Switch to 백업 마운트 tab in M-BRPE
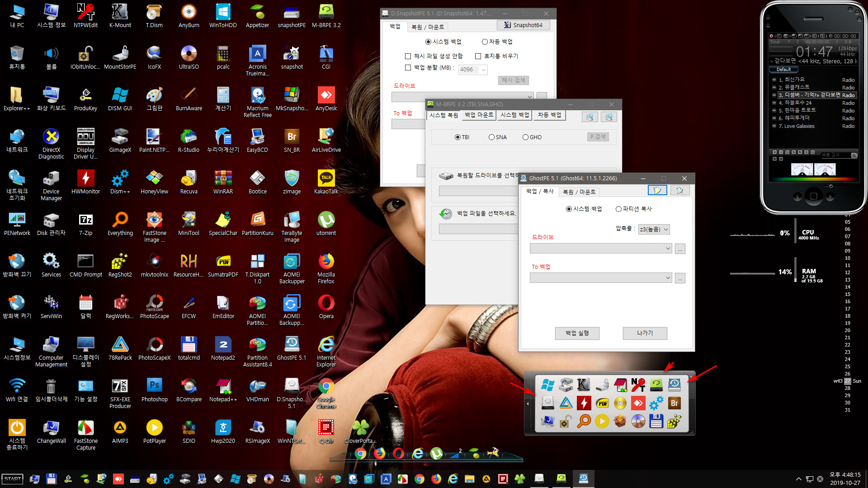The height and width of the screenshot is (488, 868). pos(479,115)
